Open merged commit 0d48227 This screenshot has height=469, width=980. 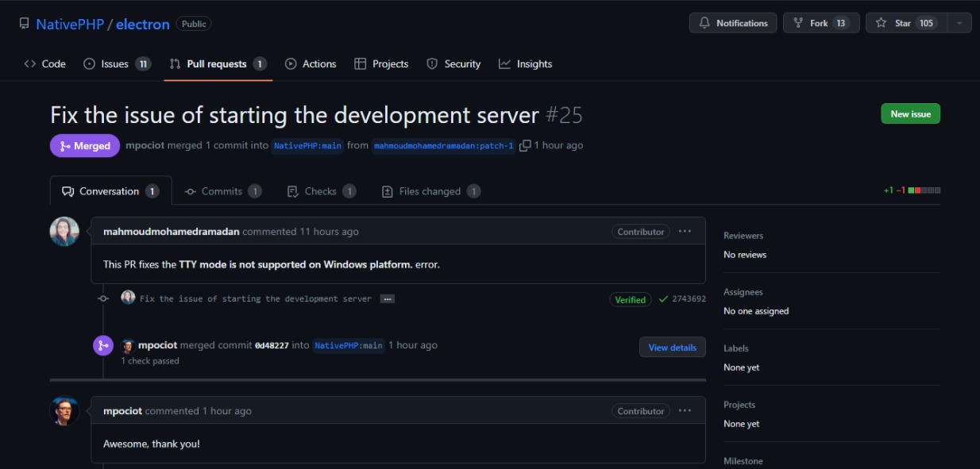[272, 345]
